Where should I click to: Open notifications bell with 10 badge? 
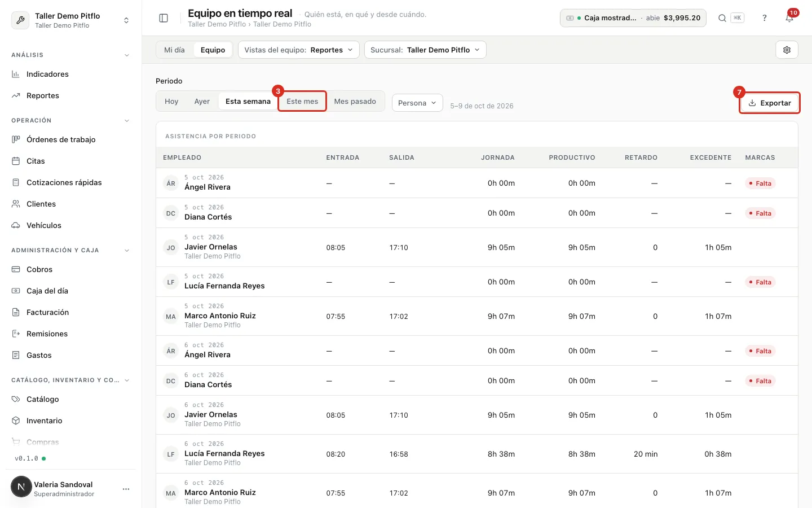(x=789, y=18)
